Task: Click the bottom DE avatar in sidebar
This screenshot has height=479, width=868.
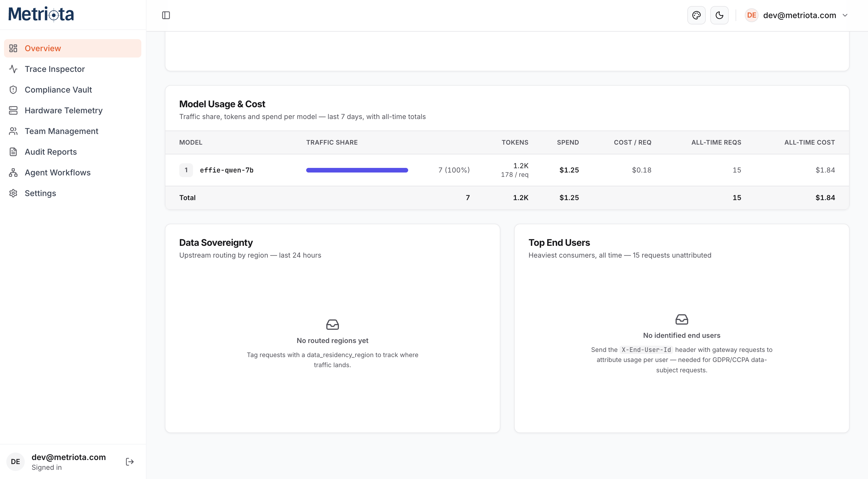Action: tap(16, 461)
